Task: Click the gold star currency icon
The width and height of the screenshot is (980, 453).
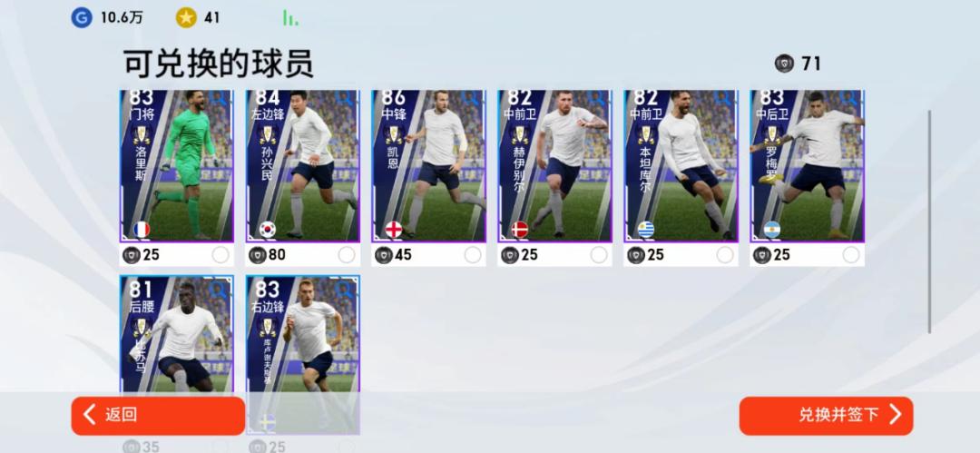Action: click(x=186, y=17)
